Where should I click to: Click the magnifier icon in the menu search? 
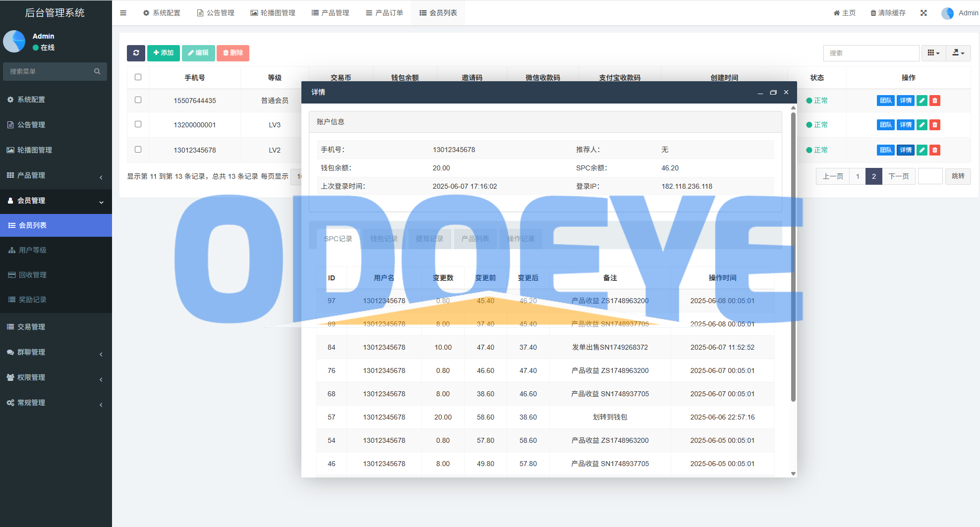click(x=97, y=71)
